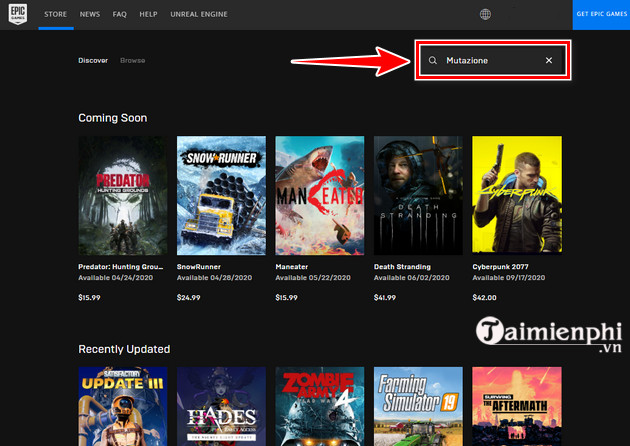
Task: Click the Recently Updated heading
Action: (124, 349)
